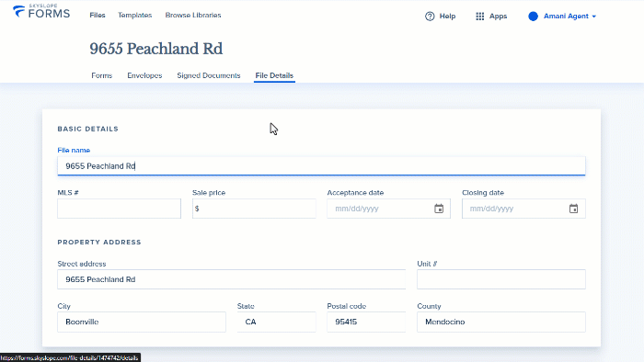
Task: Click the City field showing Boonville
Action: tap(142, 322)
